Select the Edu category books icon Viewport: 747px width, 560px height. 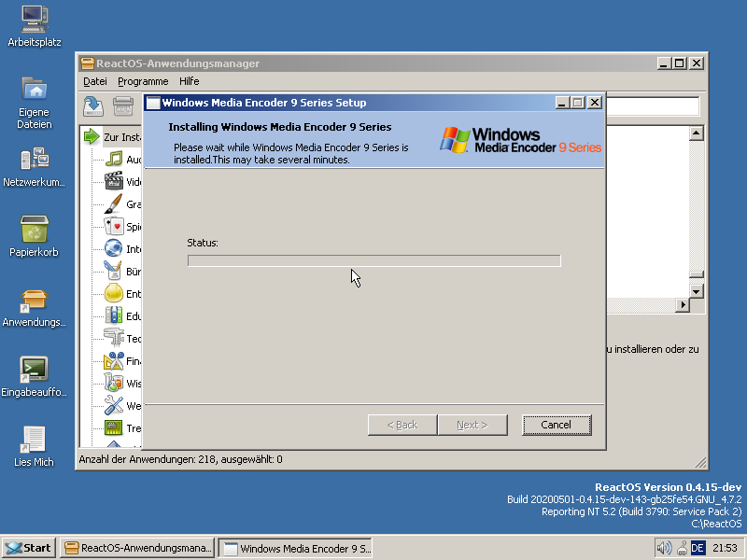114,315
